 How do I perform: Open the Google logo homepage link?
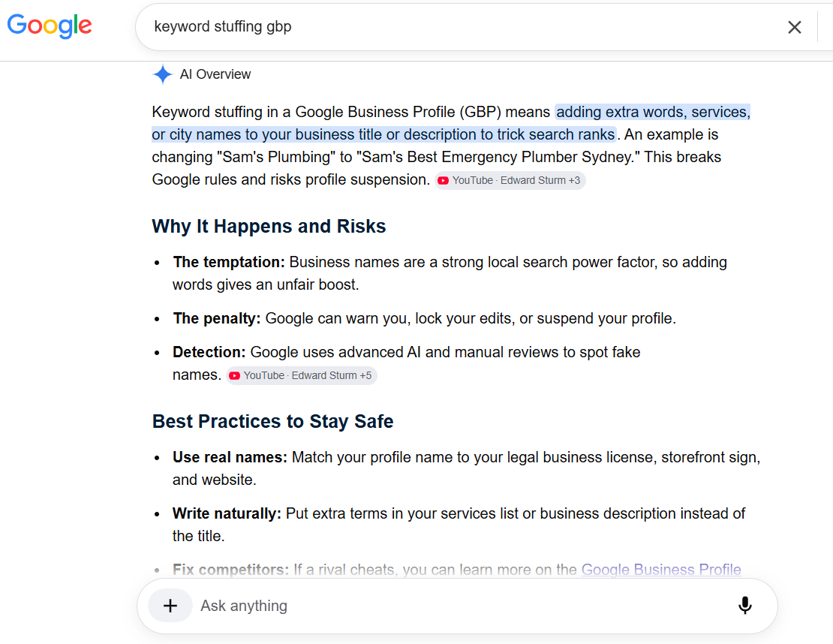pos(50,26)
